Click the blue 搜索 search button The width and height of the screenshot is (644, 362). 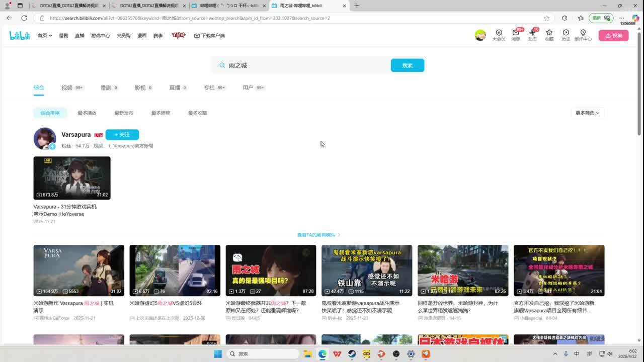407,65
